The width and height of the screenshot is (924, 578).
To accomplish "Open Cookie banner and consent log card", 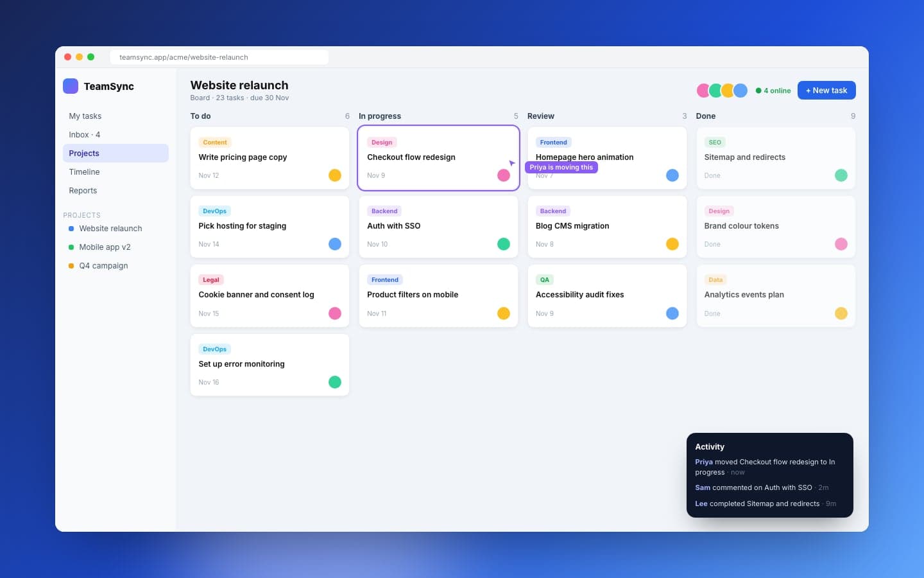I will click(x=269, y=296).
